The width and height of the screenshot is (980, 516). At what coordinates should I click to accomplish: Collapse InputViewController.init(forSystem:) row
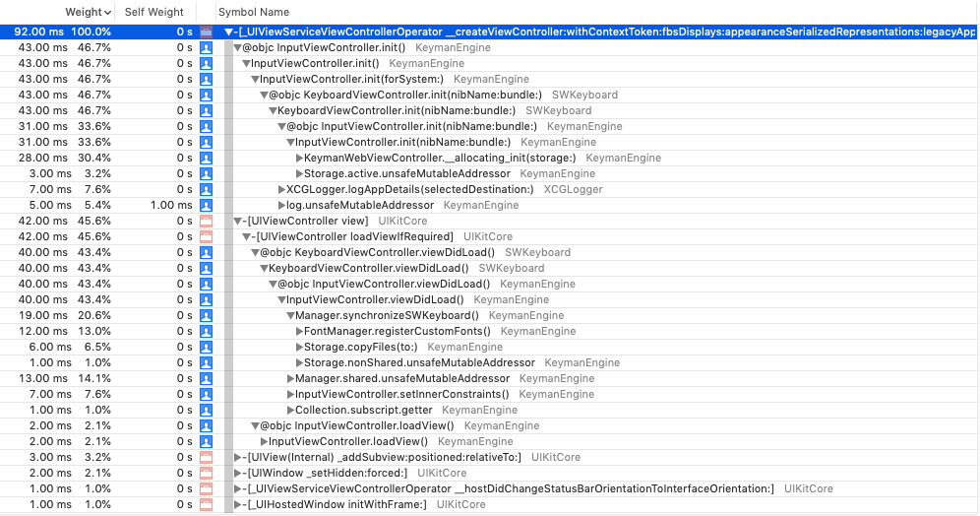click(255, 80)
